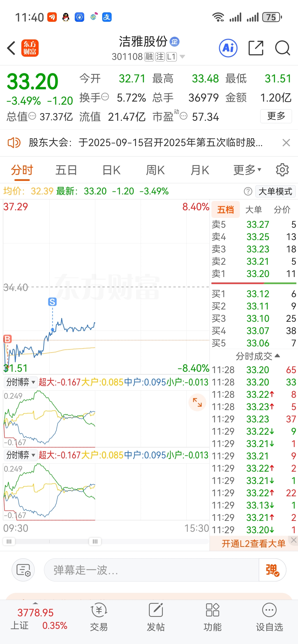Switch to the 五日 tab

coord(66,170)
